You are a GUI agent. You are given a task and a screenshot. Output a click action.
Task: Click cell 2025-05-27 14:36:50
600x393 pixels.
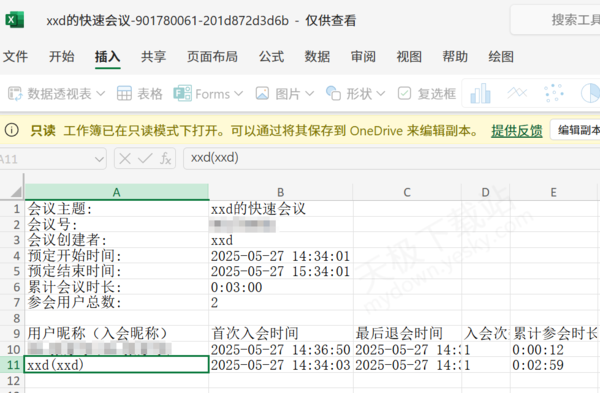pos(281,349)
